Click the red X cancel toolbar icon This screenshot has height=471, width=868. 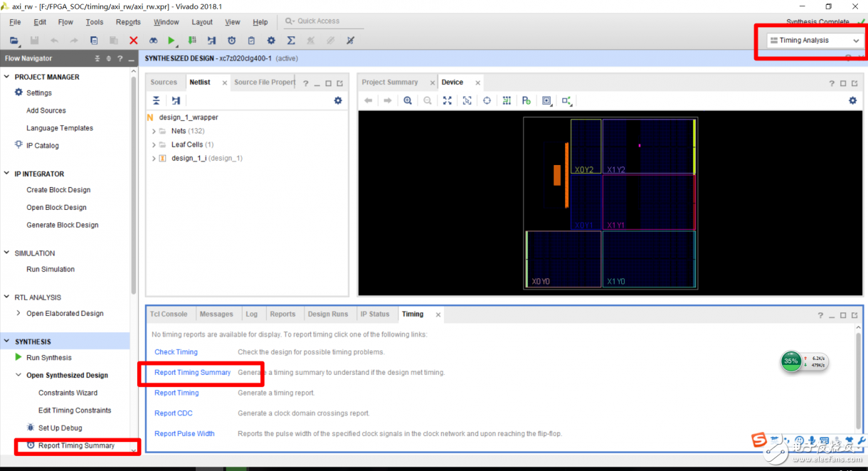(x=133, y=41)
